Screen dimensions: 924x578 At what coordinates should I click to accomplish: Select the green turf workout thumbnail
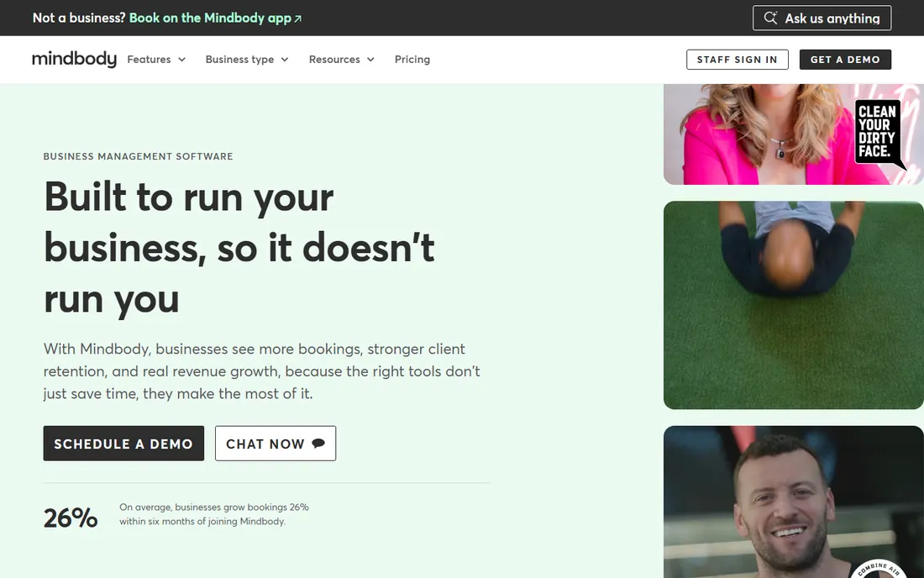(793, 305)
